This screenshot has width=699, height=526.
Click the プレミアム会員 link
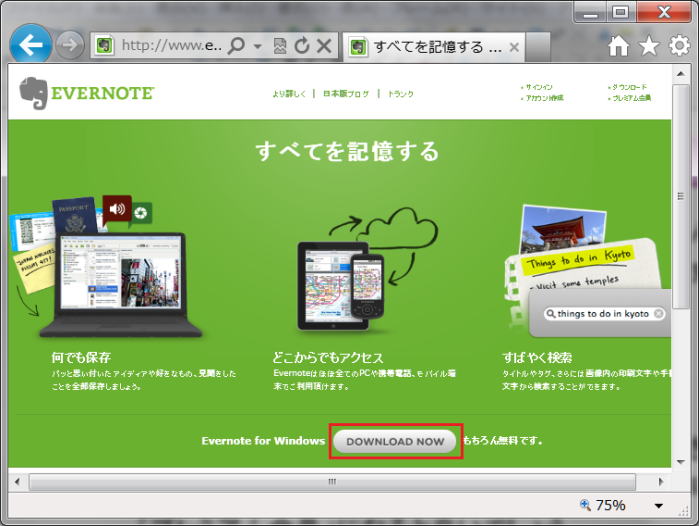coord(630,98)
